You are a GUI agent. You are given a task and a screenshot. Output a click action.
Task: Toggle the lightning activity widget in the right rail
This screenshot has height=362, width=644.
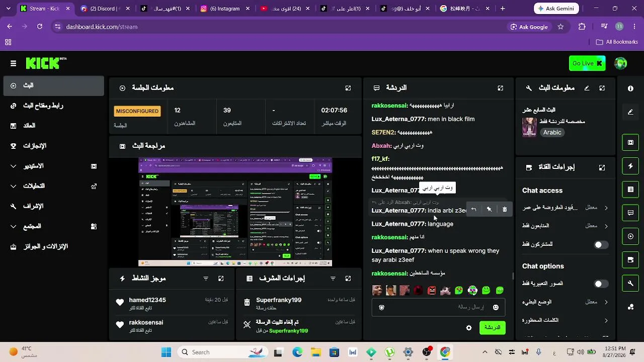630,166
